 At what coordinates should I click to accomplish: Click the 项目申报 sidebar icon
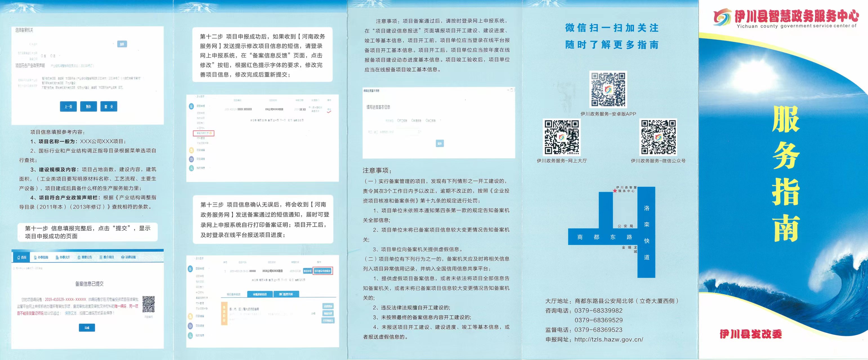191,269
